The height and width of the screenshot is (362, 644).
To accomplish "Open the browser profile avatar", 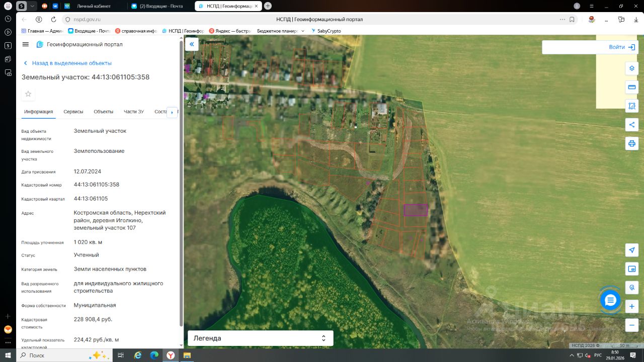I will [577, 6].
